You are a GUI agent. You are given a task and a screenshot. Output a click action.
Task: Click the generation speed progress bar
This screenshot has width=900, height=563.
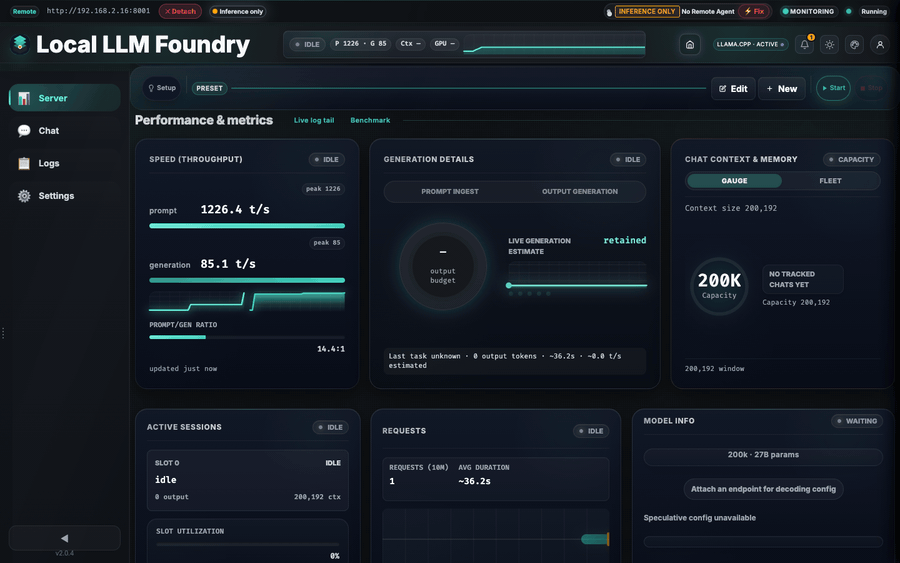247,281
